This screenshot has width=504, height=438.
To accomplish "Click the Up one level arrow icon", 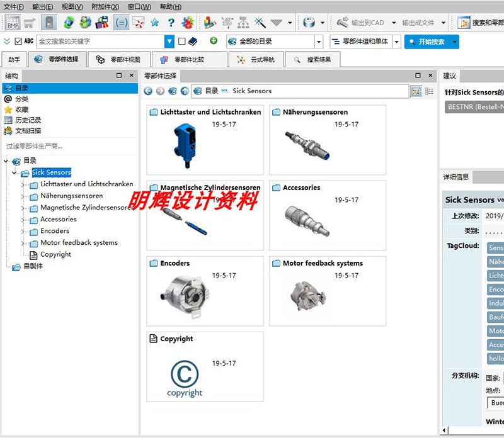I will (185, 91).
